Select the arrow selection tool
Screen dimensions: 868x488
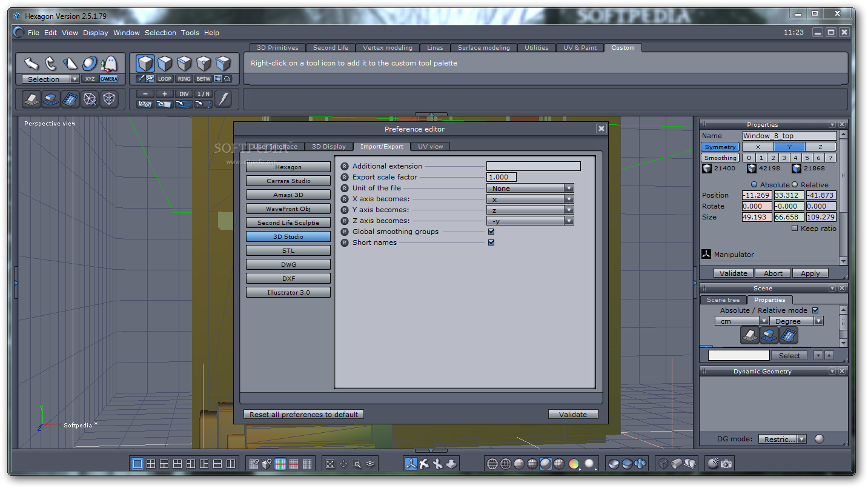[x=31, y=63]
